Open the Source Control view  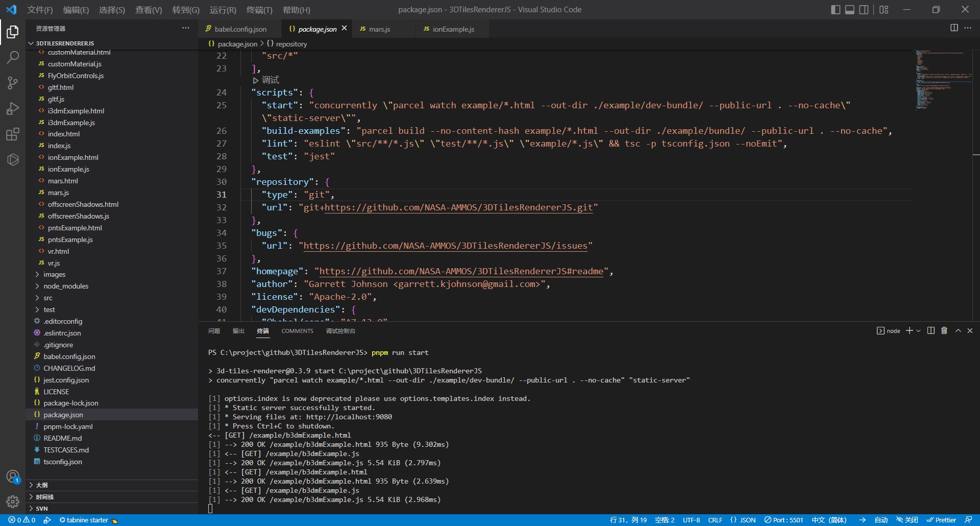(x=12, y=83)
